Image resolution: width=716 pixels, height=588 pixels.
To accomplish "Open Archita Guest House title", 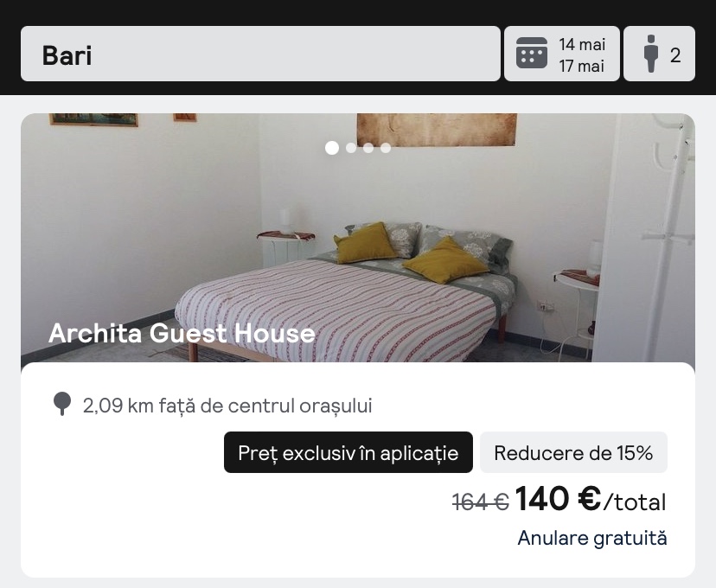I will coord(182,333).
